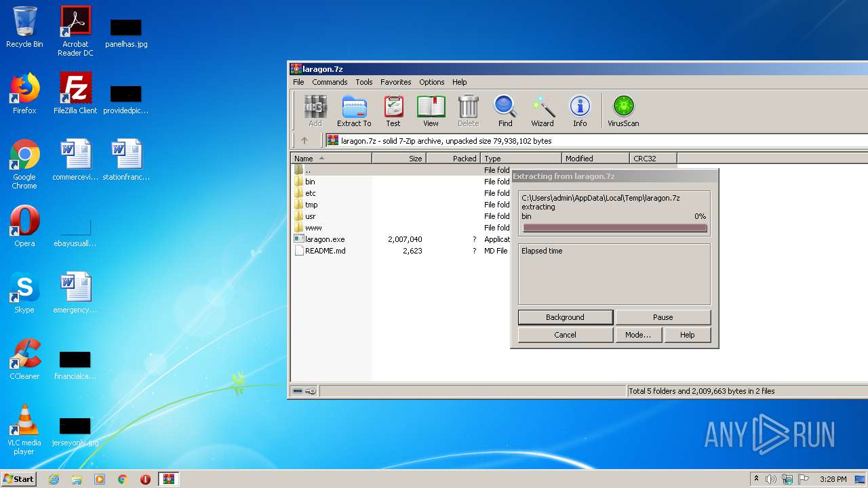868x488 pixels.
Task: Show hidden system tray icons
Action: click(x=756, y=479)
